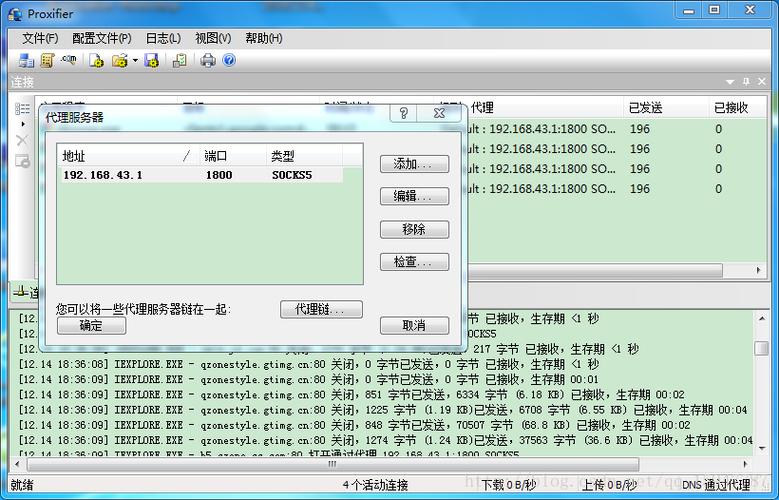779x500 pixels.
Task: Open Name Resolution (.com) toolbar icon
Action: pyautogui.click(x=69, y=61)
